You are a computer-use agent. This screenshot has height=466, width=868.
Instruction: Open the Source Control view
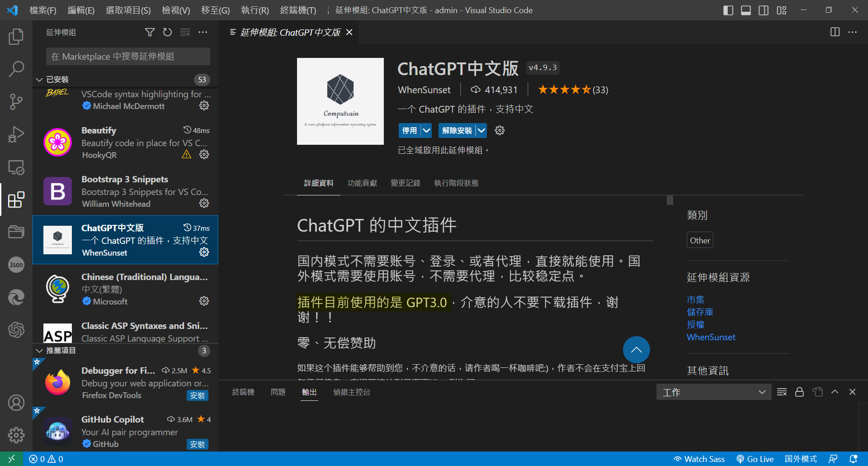tap(16, 101)
